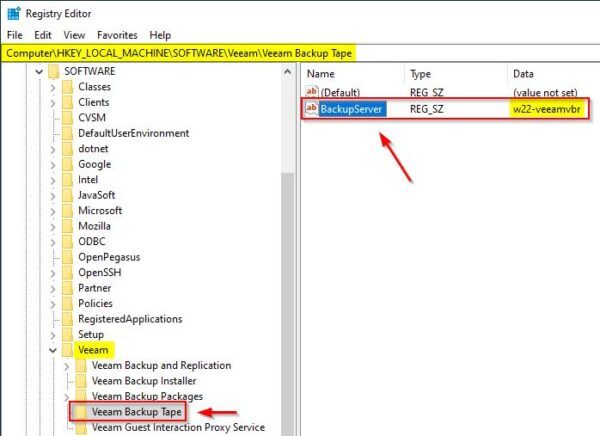The height and width of the screenshot is (436, 600).
Task: Click the Classes folder icon
Action: click(67, 87)
